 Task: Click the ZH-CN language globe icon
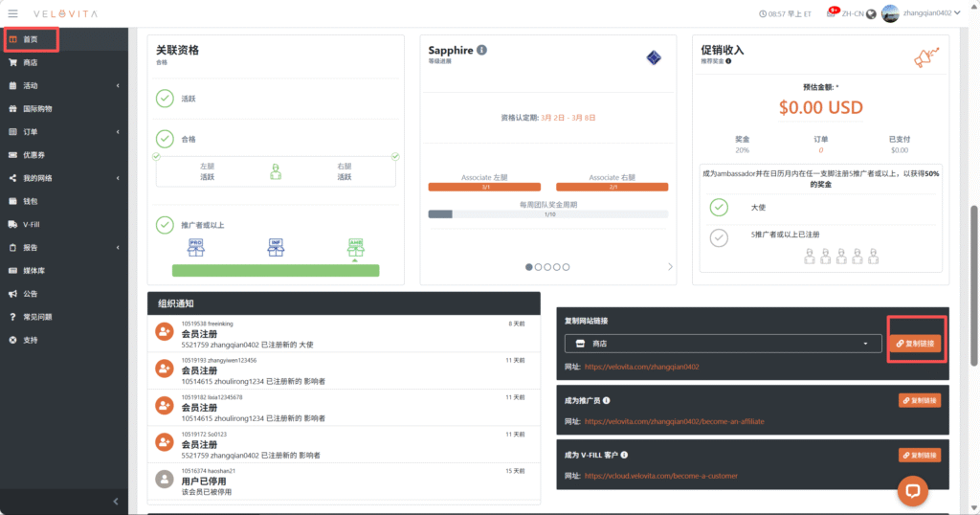[x=871, y=14]
